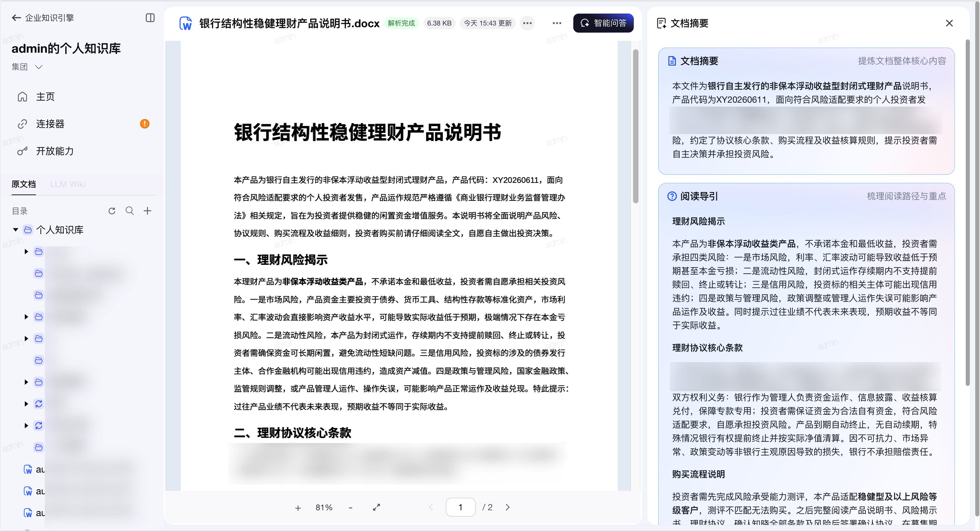Enter fullscreen with the expand icon
Image resolution: width=980 pixels, height=531 pixels.
[x=376, y=508]
